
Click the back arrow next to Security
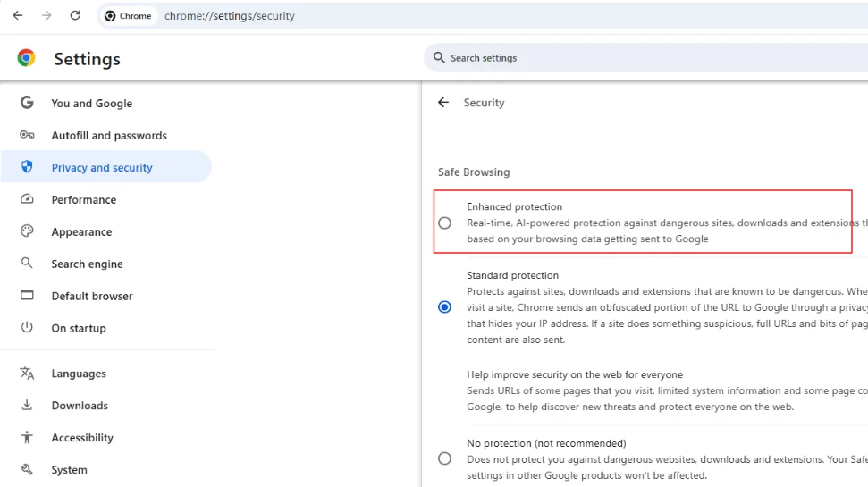click(x=443, y=103)
